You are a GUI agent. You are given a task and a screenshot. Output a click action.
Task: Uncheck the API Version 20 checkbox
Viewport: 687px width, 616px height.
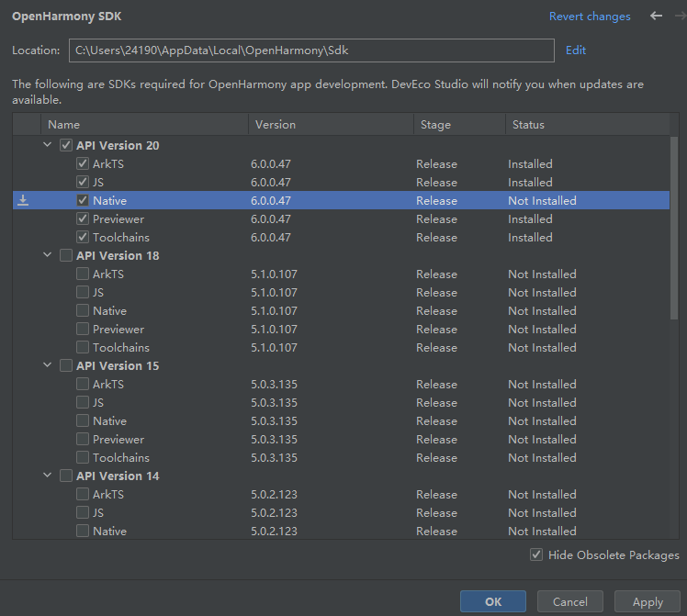[x=66, y=145]
